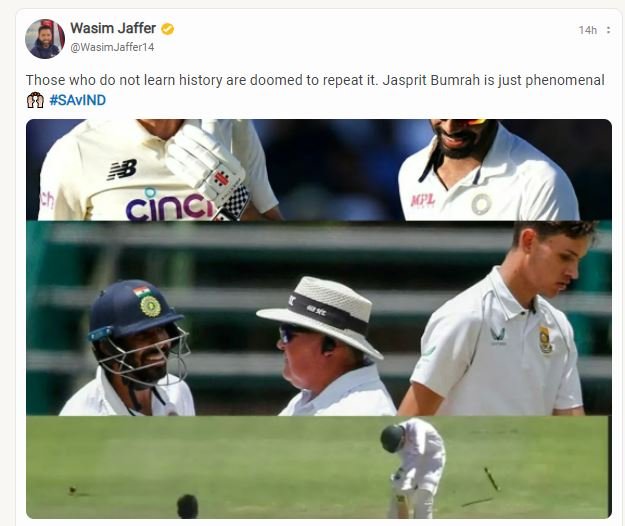Open the bottom photo with flying stumps
This screenshot has width=625, height=526.
pyautogui.click(x=319, y=467)
